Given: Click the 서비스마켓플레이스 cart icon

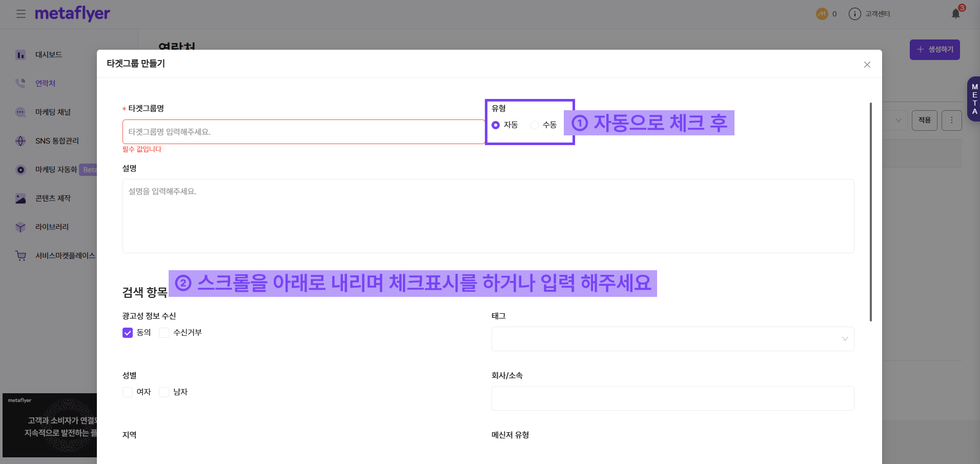Looking at the screenshot, I should click(21, 256).
